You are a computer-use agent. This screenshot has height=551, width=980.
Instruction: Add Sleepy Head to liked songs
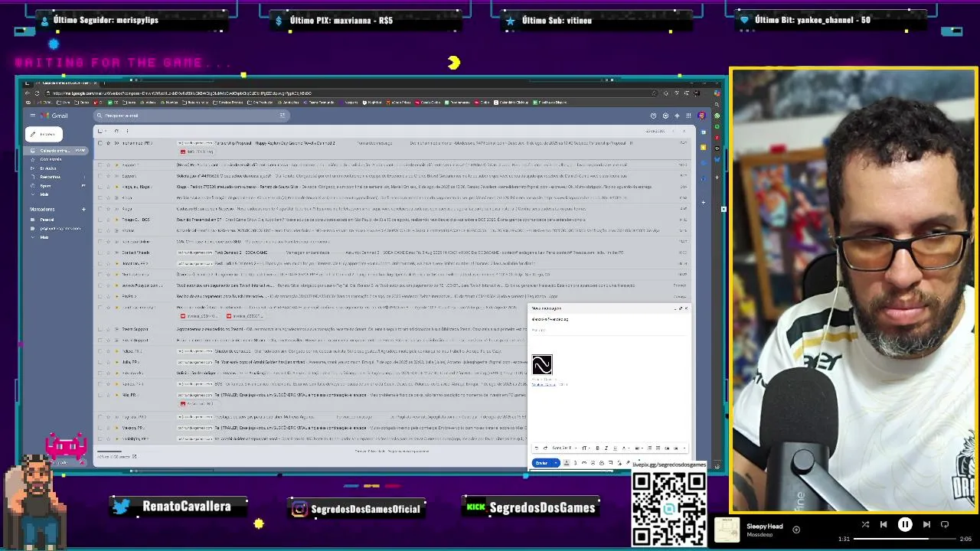796,530
